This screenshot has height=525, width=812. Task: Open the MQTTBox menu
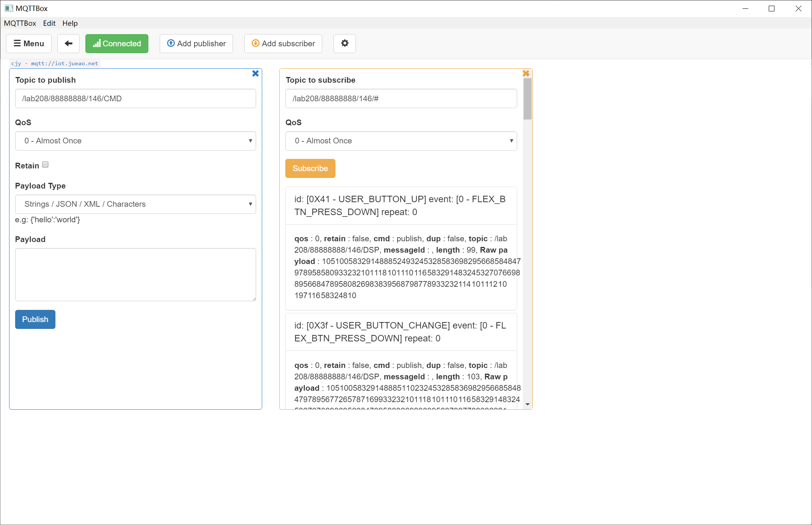pos(20,23)
